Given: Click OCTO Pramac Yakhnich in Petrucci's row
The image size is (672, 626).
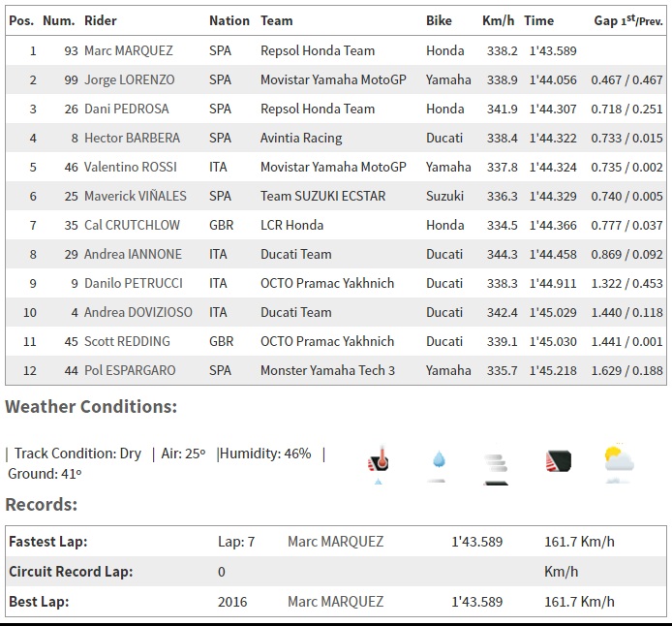Looking at the screenshot, I should (x=327, y=283).
